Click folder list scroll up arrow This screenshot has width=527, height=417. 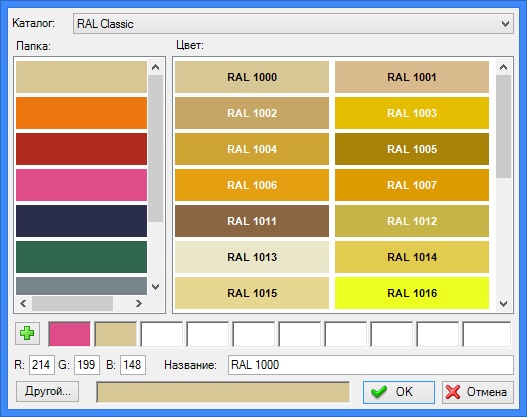pos(155,67)
